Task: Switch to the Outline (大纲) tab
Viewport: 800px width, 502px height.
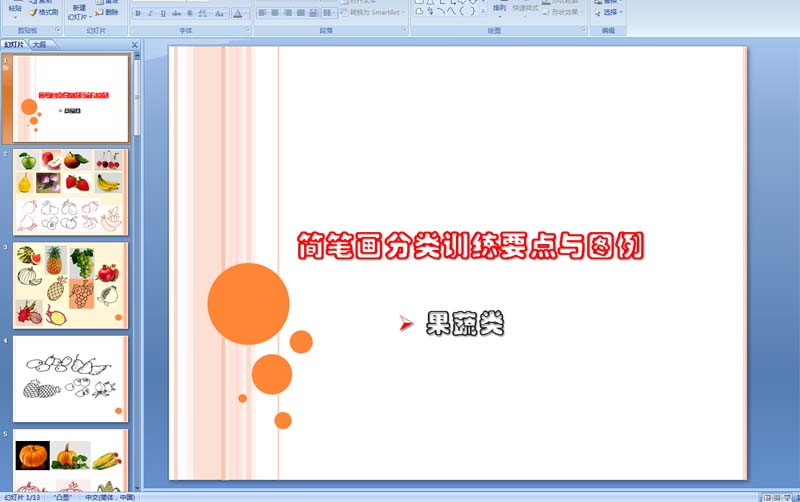Action: pos(39,45)
